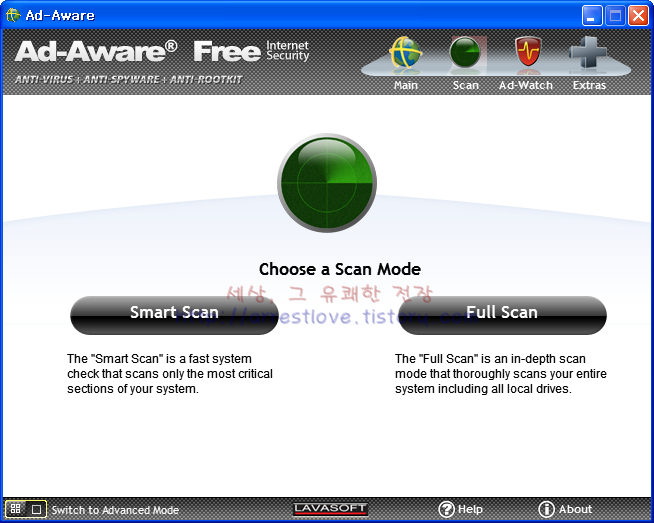Click the Full Scan description text
The height and width of the screenshot is (523, 654).
point(501,374)
